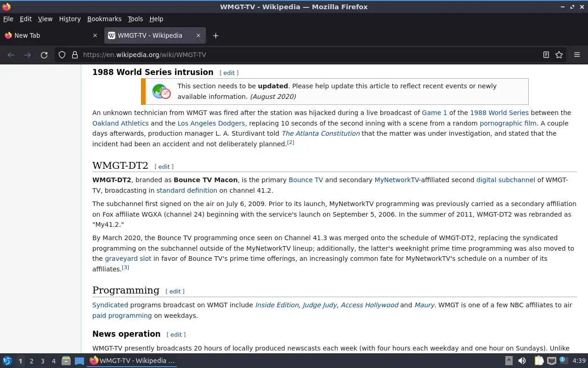The image size is (588, 368).
Task: Open the tracking protection shield icon
Action: tap(62, 55)
